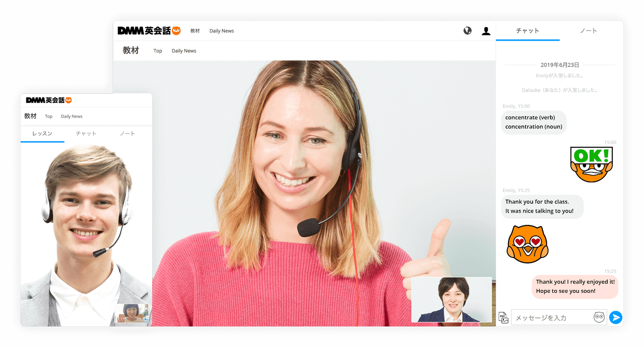The image size is (644, 347).
Task: Switch to the チャット tab in the desktop window
Action: [528, 31]
